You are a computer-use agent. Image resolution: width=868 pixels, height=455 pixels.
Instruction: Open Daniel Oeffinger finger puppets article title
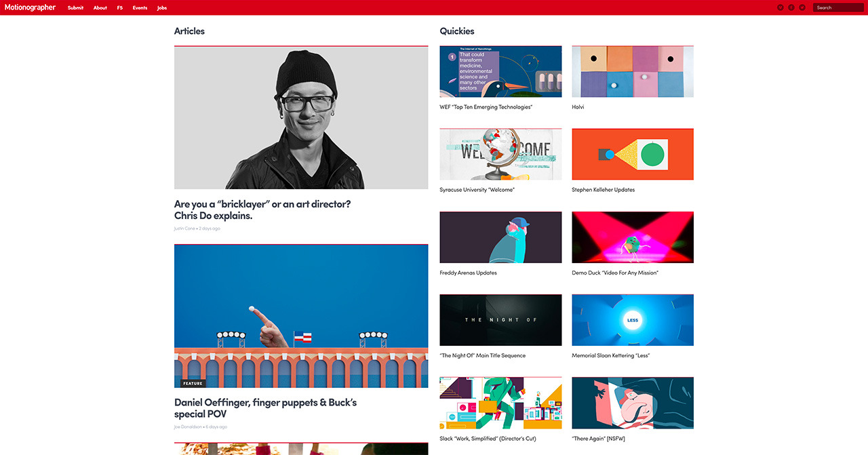[x=265, y=408]
